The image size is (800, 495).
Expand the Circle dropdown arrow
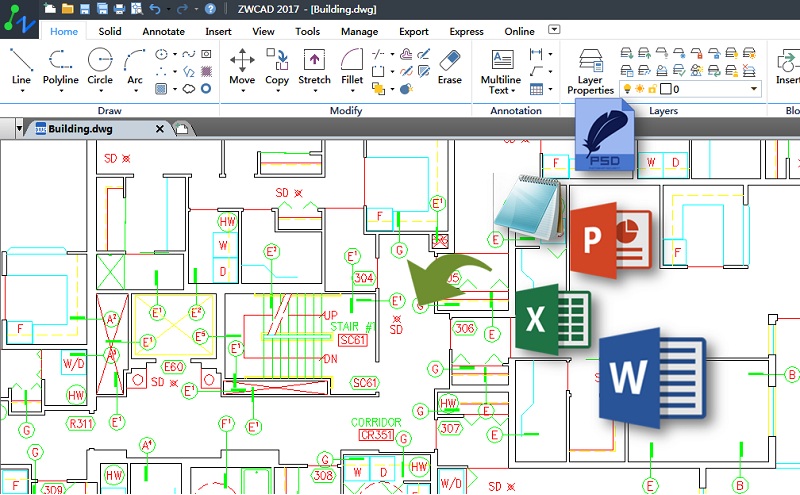(101, 91)
